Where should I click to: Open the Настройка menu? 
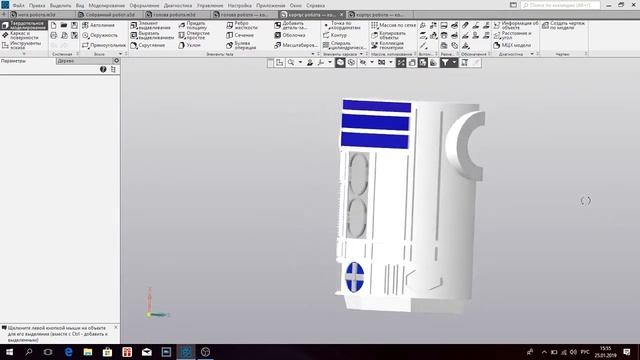coord(240,6)
